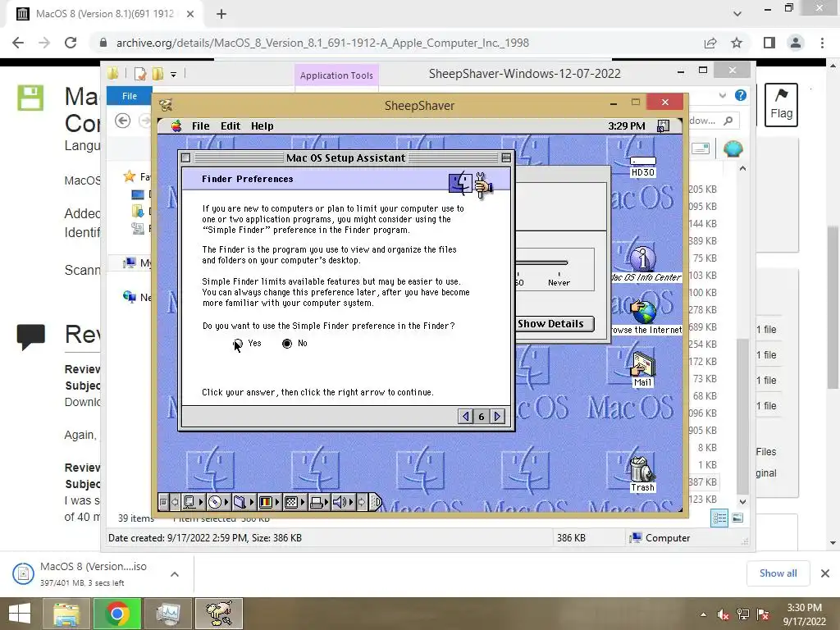
Task: Click Control Strip left scroll arrow
Action: 175,502
